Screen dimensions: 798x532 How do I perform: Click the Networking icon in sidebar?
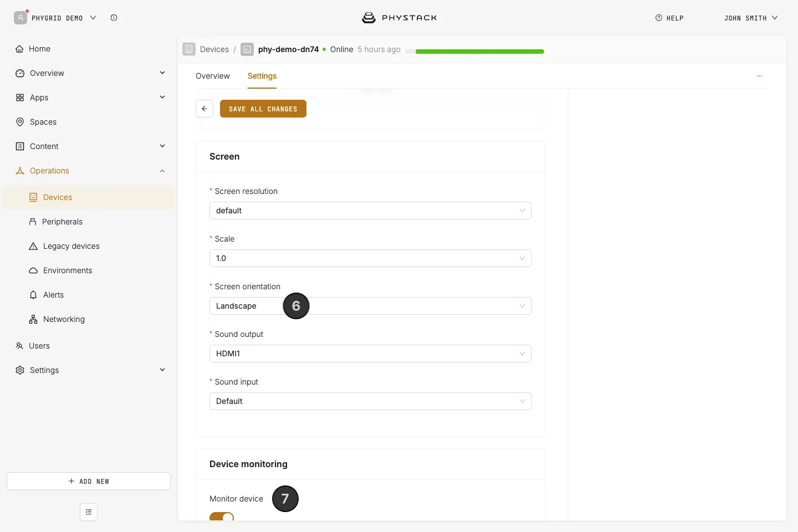click(33, 319)
